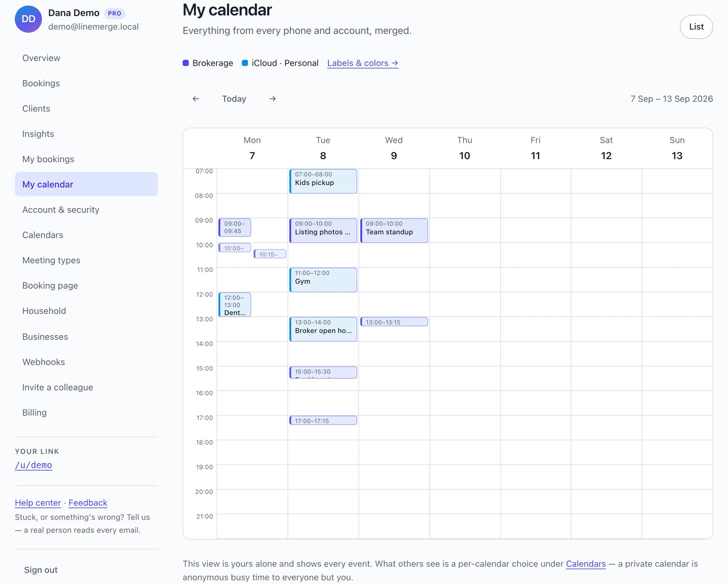Open Team standup event on Wednesday

[x=394, y=231]
